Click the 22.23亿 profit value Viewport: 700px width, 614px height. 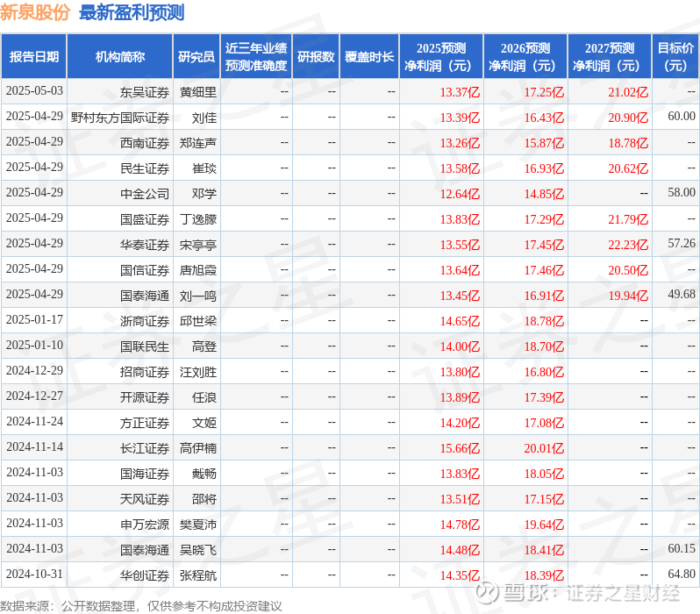click(x=628, y=245)
